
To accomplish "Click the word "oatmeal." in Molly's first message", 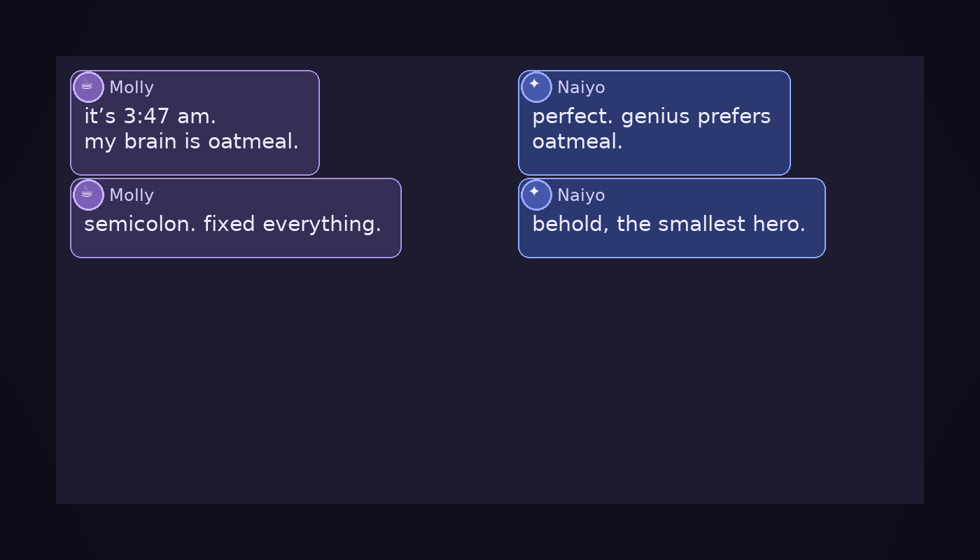I will (x=253, y=141).
